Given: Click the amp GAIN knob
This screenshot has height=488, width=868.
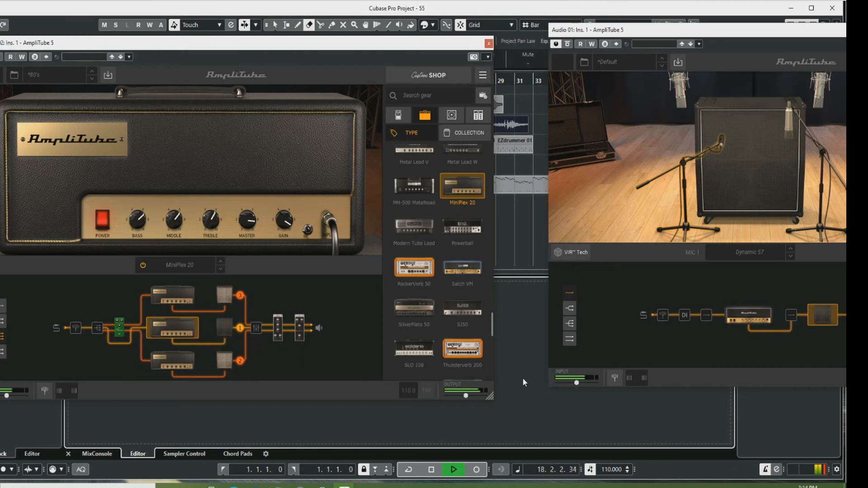Looking at the screenshot, I should (x=284, y=220).
